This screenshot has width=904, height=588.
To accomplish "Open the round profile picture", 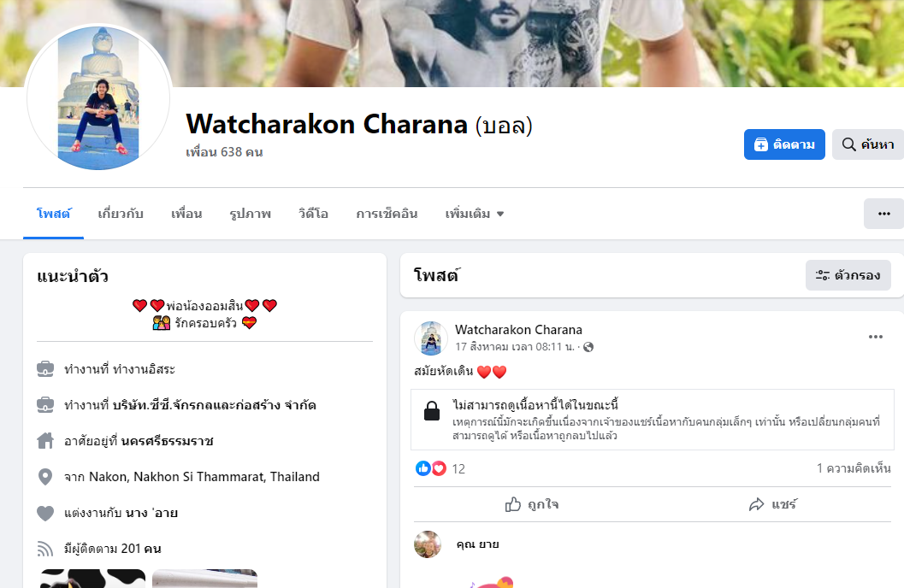I will [x=98, y=98].
